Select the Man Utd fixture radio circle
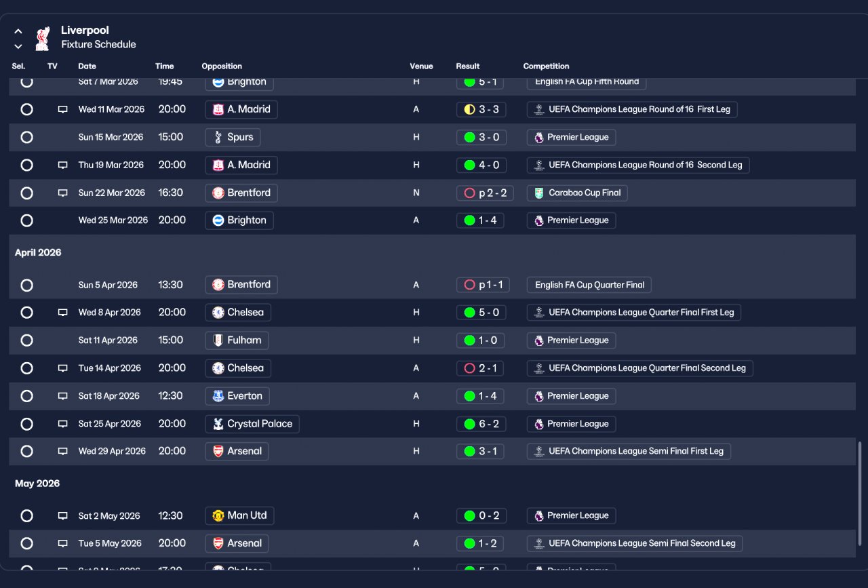 [x=26, y=515]
